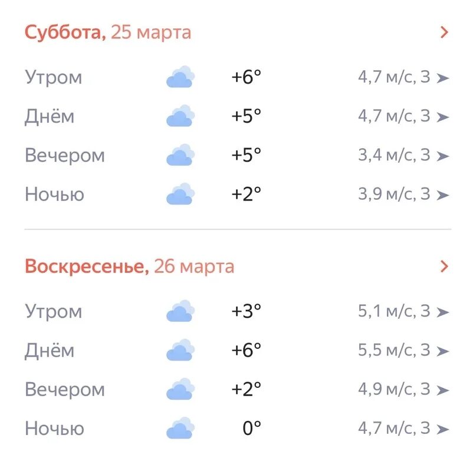This screenshot has height=461, width=476.
Task: Click the 4,9 м/с wind speed text
Action: point(387,389)
